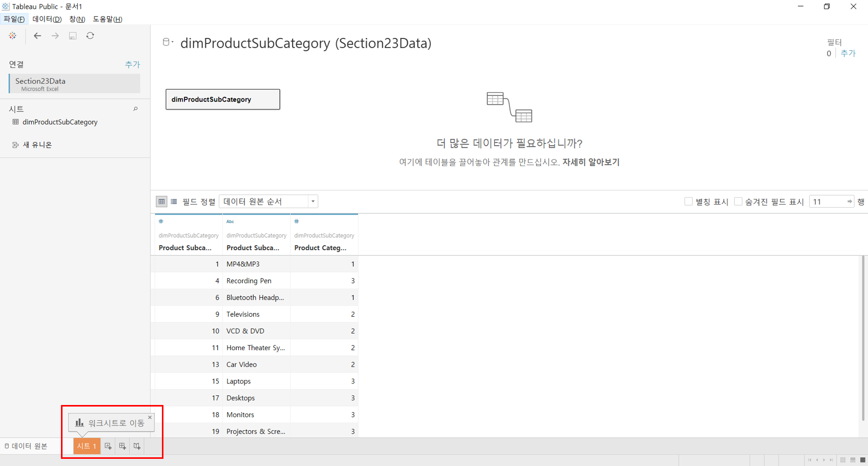Screen dimensions: 868x466
Task: Click the Car Video cell
Action: pos(256,364)
